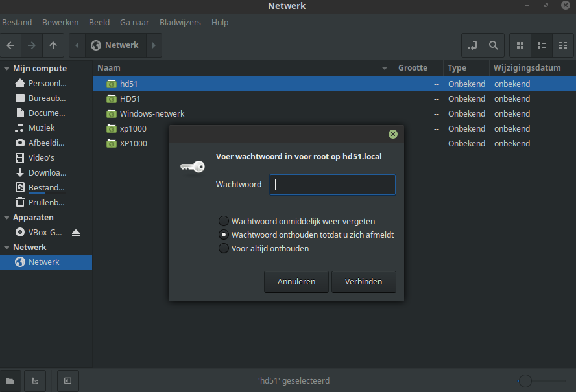
Task: Choose 'Voor altijd onthouden' radio button
Action: tap(223, 249)
